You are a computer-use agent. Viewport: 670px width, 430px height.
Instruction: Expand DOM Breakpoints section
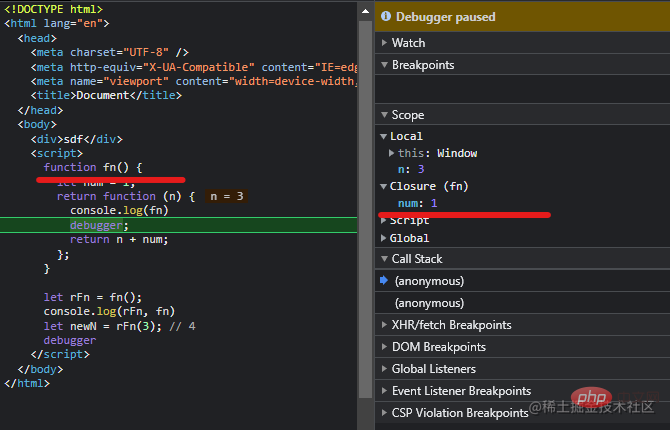coord(384,347)
